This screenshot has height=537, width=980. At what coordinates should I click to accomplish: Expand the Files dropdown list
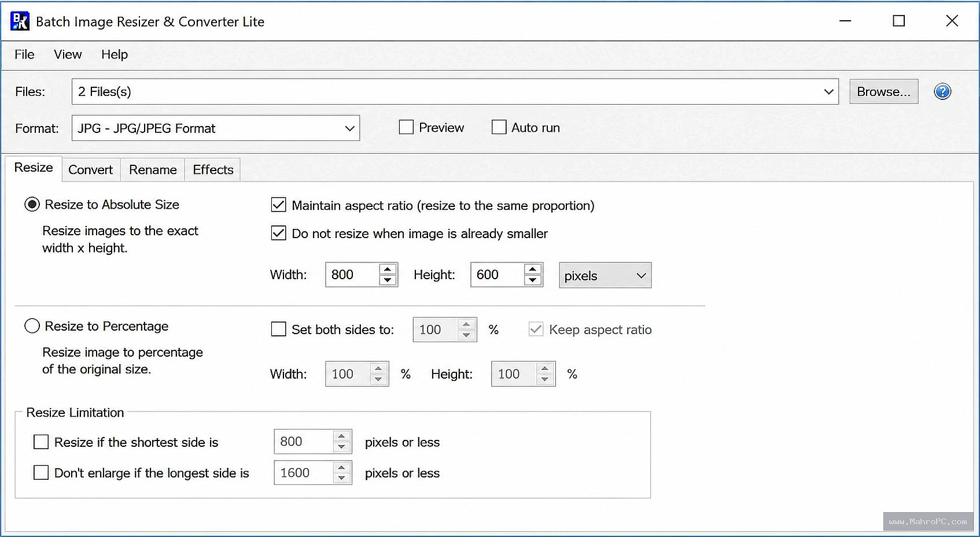[828, 91]
